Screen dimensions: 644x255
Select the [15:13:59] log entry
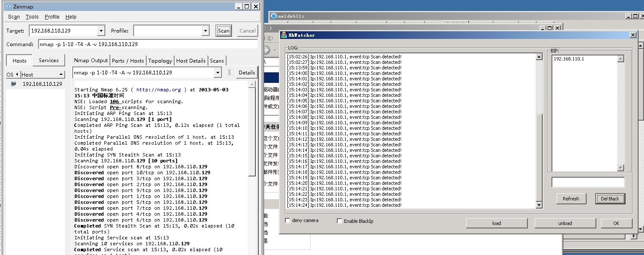click(x=344, y=68)
